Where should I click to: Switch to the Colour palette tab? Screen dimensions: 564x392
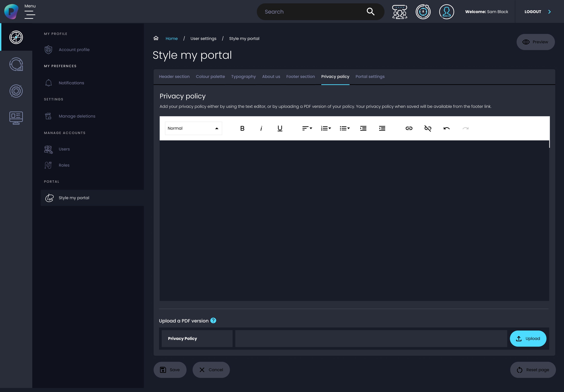pyautogui.click(x=210, y=77)
